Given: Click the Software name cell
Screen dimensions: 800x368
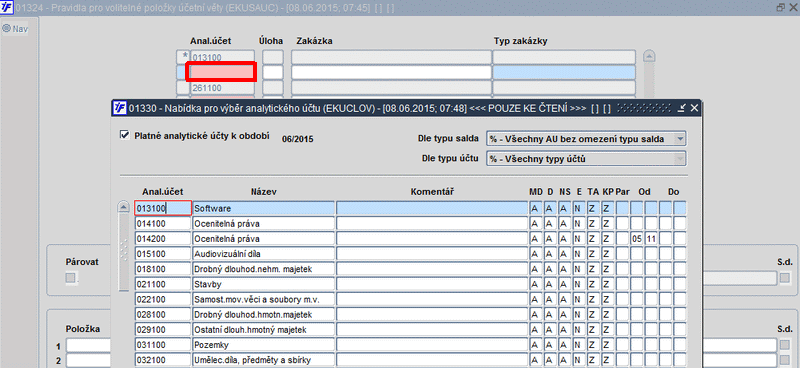Looking at the screenshot, I should (263, 208).
